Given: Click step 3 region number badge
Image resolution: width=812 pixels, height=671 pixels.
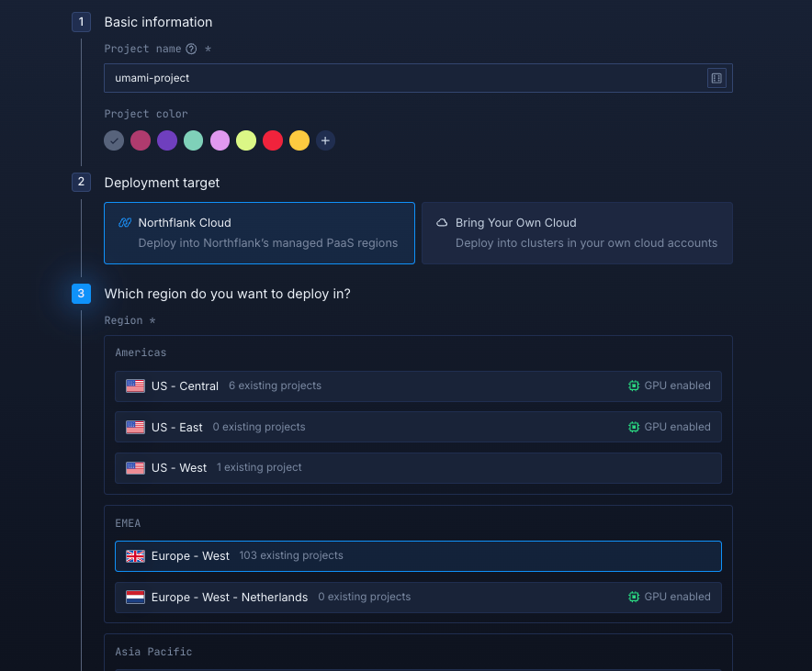Looking at the screenshot, I should (81, 294).
